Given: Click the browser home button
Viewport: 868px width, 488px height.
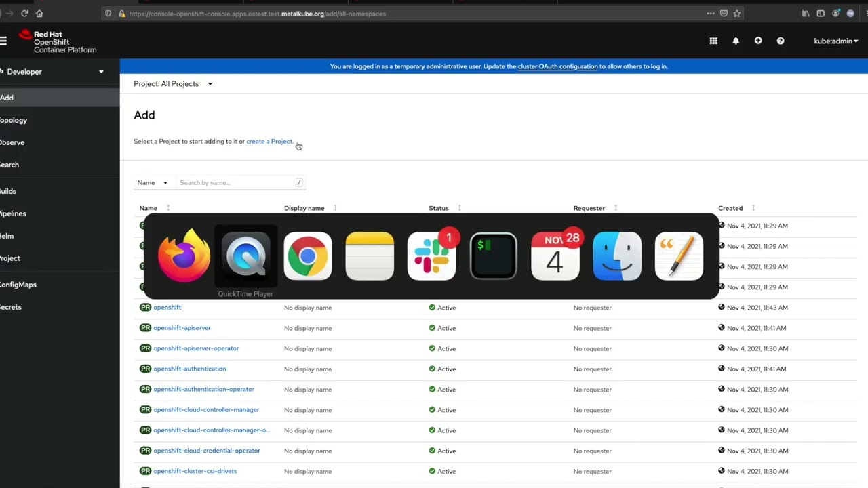Looking at the screenshot, I should click(39, 13).
